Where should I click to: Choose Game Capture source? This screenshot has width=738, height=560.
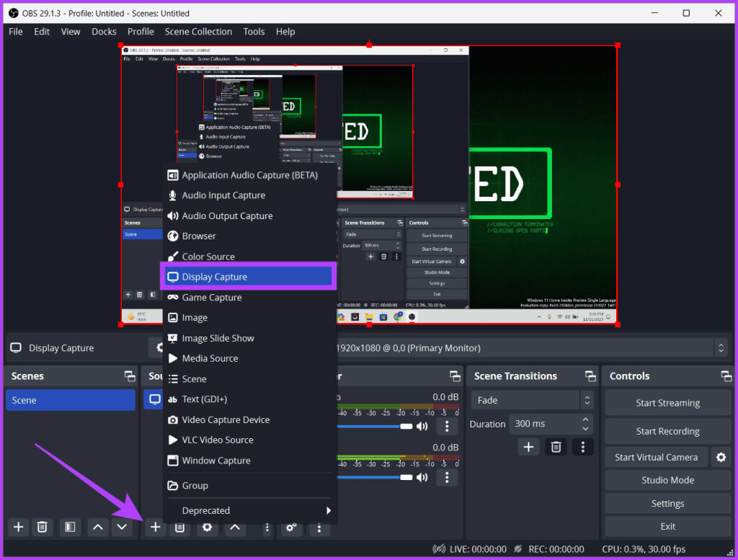click(249, 298)
